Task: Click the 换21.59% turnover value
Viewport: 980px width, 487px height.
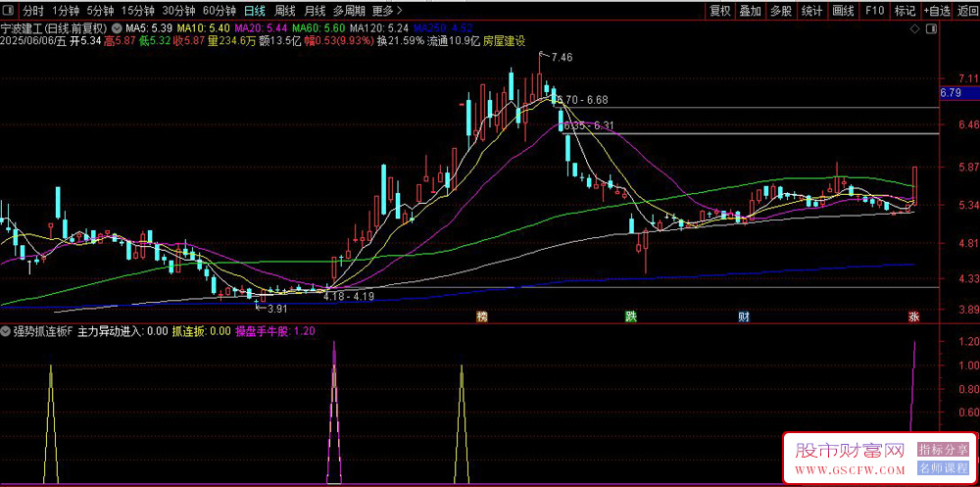Action: coord(401,40)
